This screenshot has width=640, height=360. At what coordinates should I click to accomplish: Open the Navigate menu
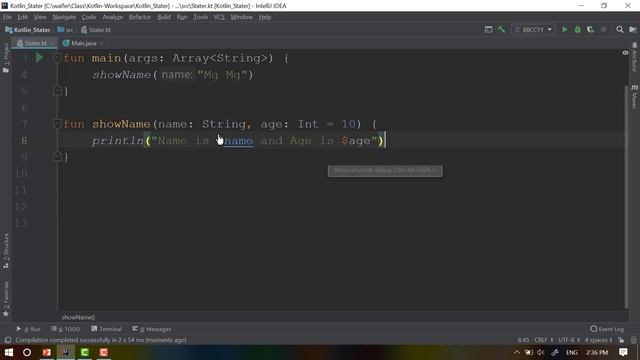click(64, 17)
